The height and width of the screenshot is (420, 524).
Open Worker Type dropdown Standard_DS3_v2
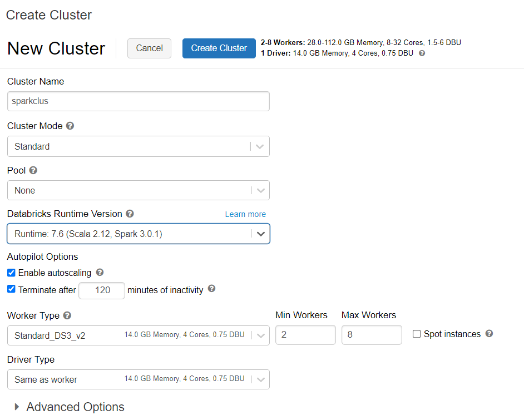tap(139, 335)
